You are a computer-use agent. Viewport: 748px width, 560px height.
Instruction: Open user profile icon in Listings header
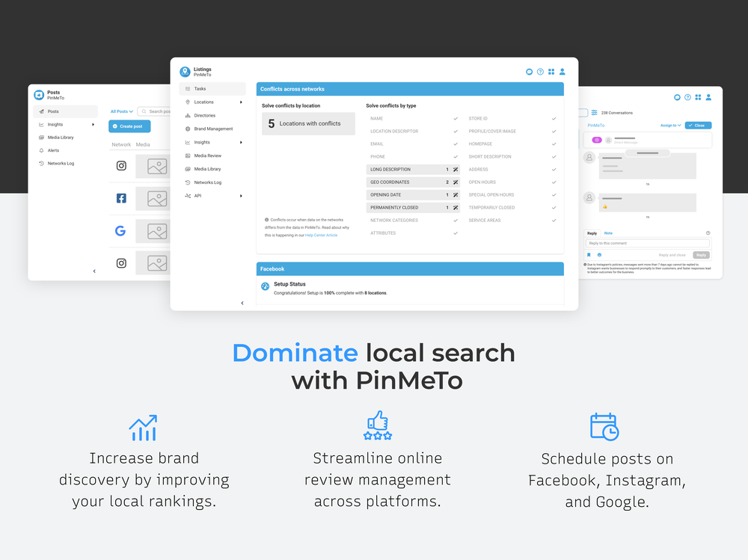(x=562, y=72)
